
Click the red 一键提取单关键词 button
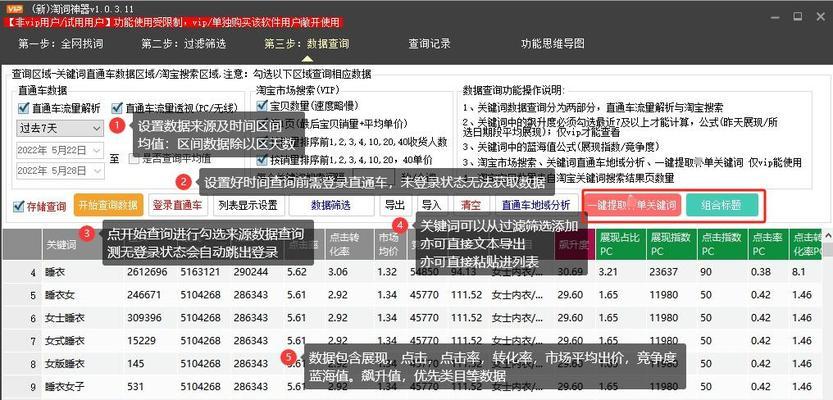632,206
